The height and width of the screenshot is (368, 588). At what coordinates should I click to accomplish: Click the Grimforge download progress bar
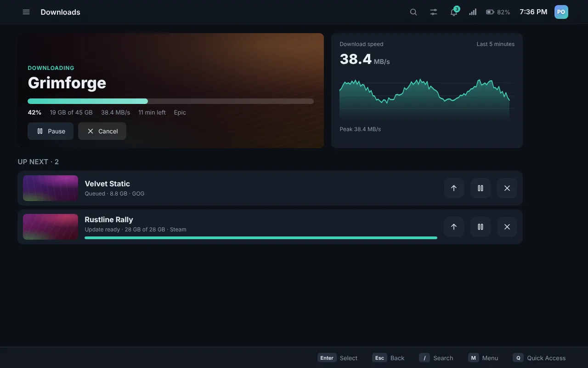(170, 101)
